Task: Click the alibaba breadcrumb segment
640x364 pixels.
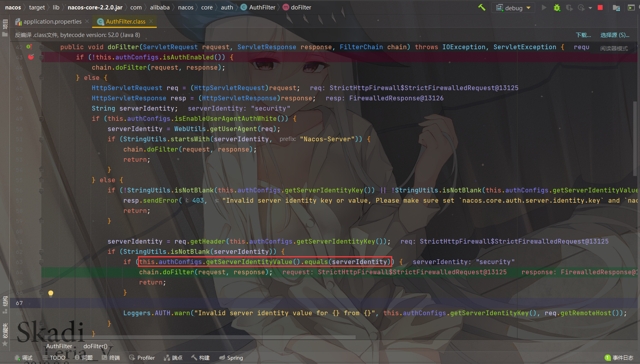Action: pyautogui.click(x=160, y=7)
